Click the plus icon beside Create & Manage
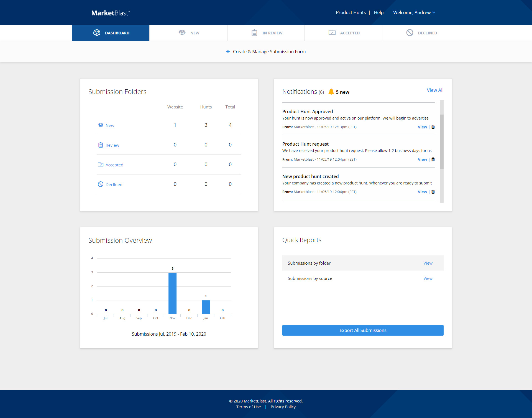Image resolution: width=532 pixels, height=418 pixels. (x=228, y=52)
